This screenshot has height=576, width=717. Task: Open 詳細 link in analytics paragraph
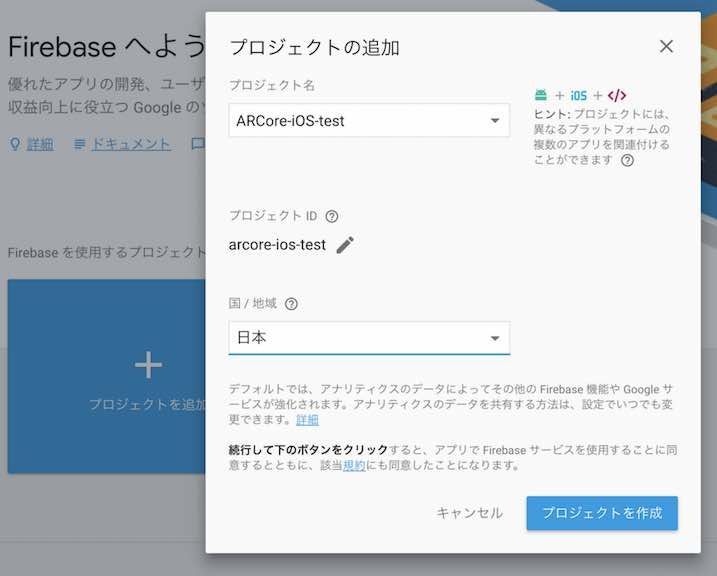(x=307, y=420)
